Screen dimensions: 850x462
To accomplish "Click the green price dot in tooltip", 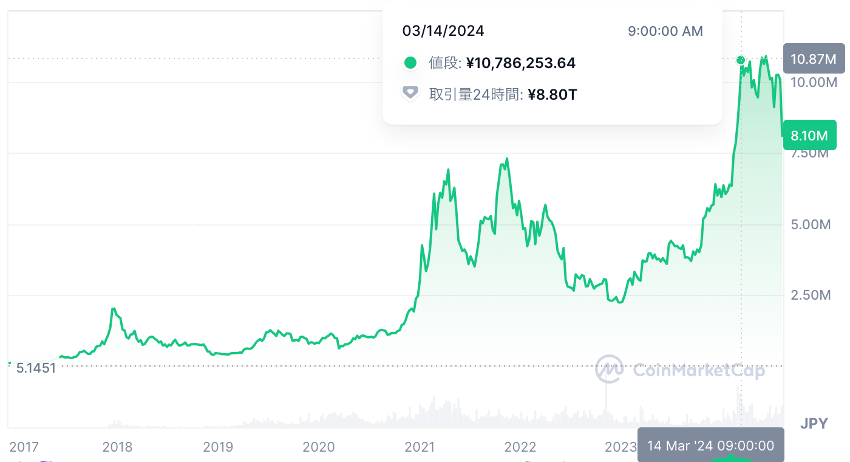I will tap(410, 63).
